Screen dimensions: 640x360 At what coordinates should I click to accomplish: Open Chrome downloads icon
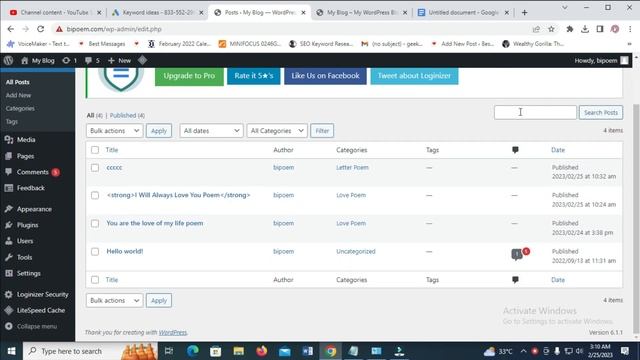click(585, 29)
